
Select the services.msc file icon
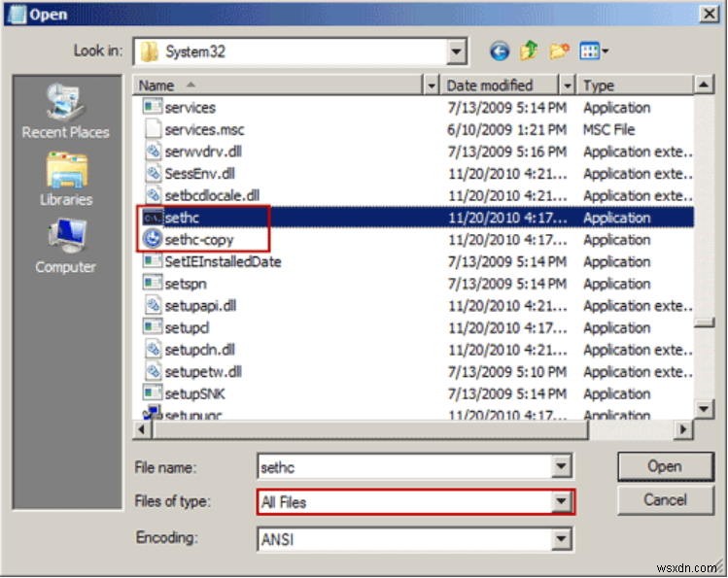click(x=153, y=129)
